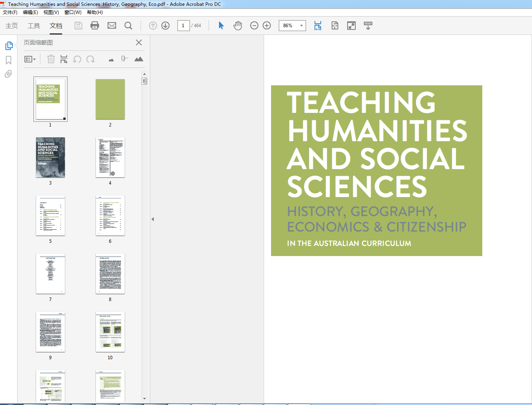Open the 视图(V) menu
This screenshot has width=532, height=405.
[51, 12]
